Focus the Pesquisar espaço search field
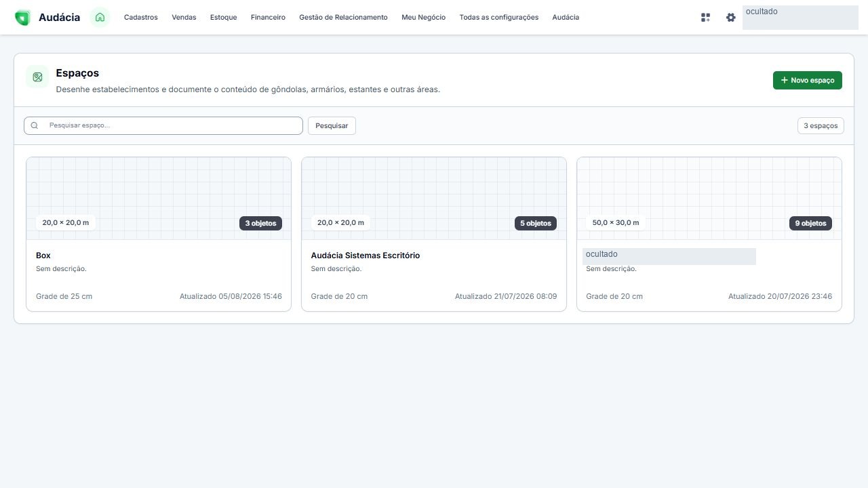Screen dimensions: 868x488 163,125
